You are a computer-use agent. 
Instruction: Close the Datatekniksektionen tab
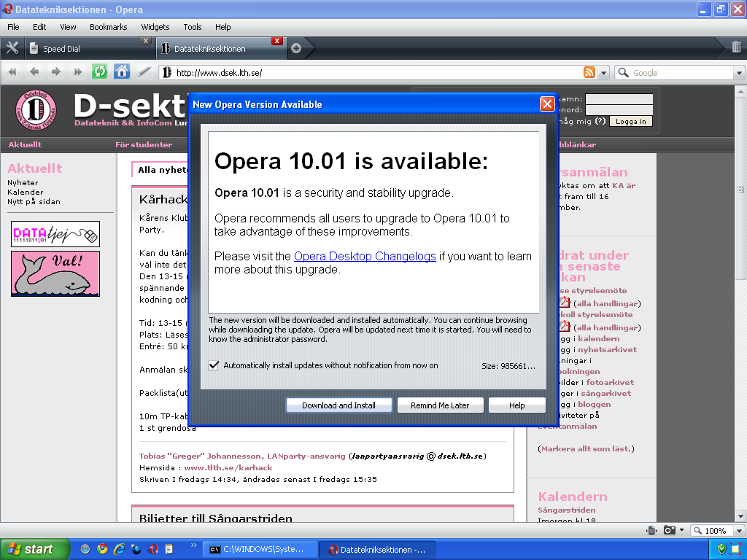point(276,41)
